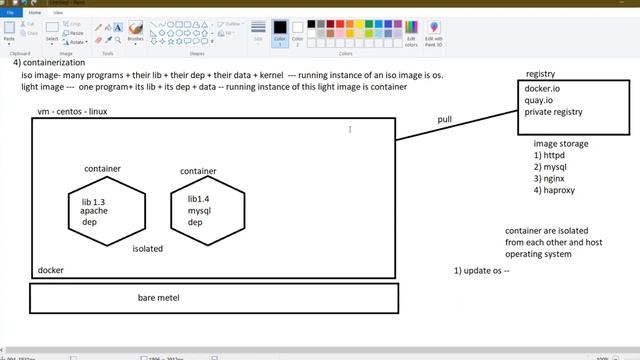Click 'mysql' inside the right hexagon

tap(199, 211)
